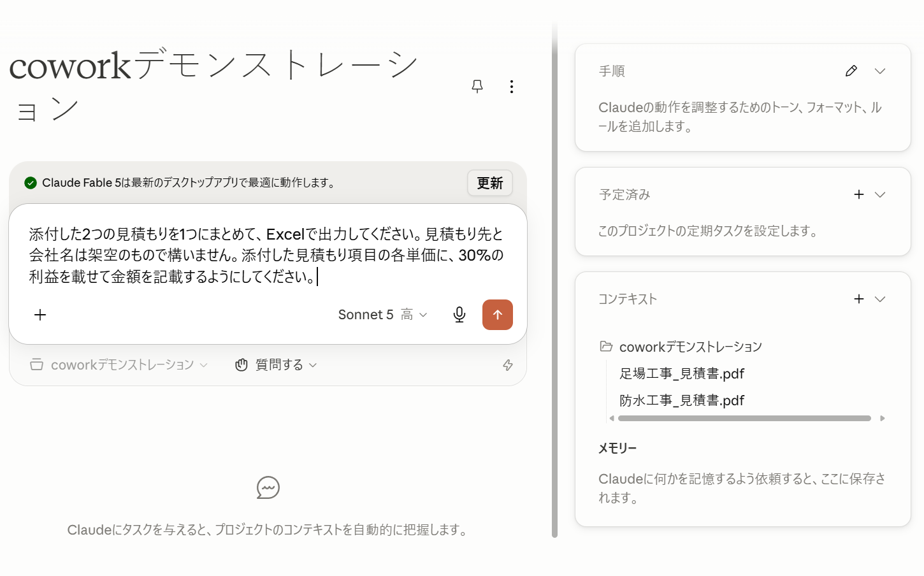Viewport: 924px width, 576px height.
Task: Click the right scroll arrow in context panel
Action: 883,419
